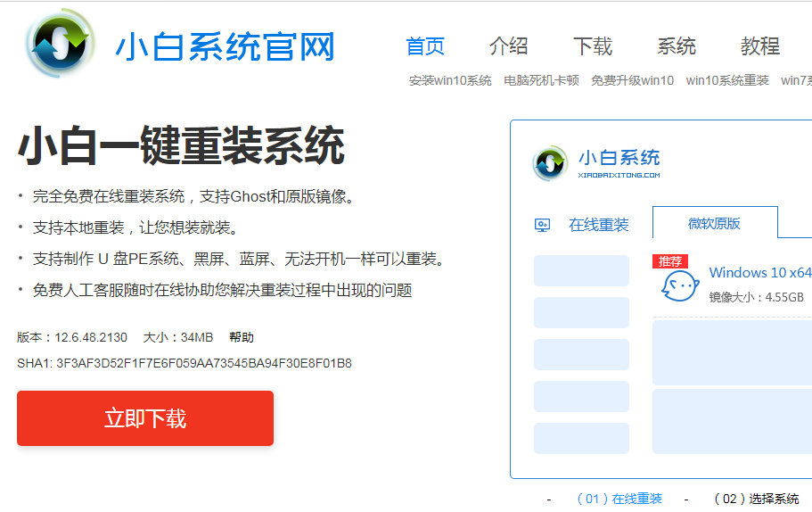Click the 小白系统 app logo in preview
812x512 pixels.
click(550, 163)
